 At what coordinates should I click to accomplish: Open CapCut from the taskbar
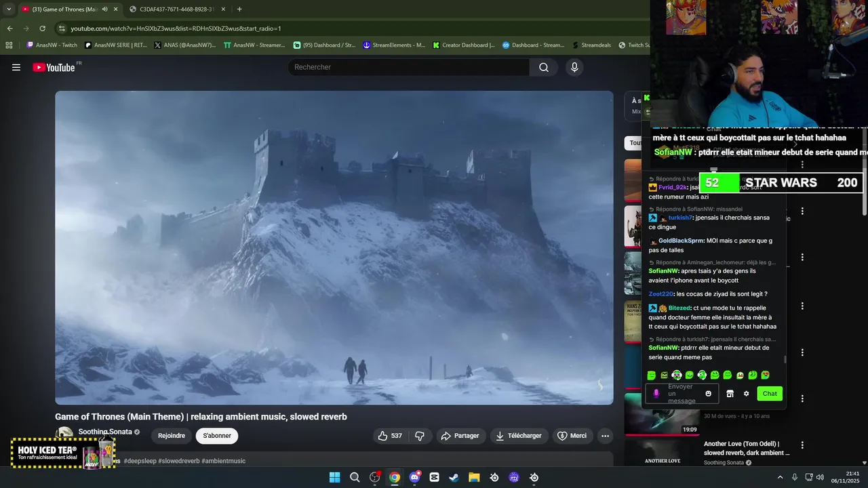coord(434,477)
